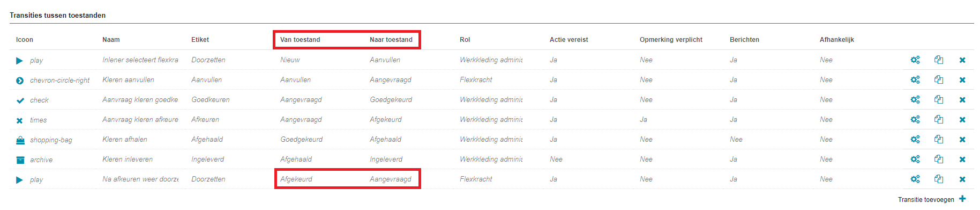This screenshot has width=980, height=210.
Task: Sort by Van toestand column header
Action: coord(300,40)
